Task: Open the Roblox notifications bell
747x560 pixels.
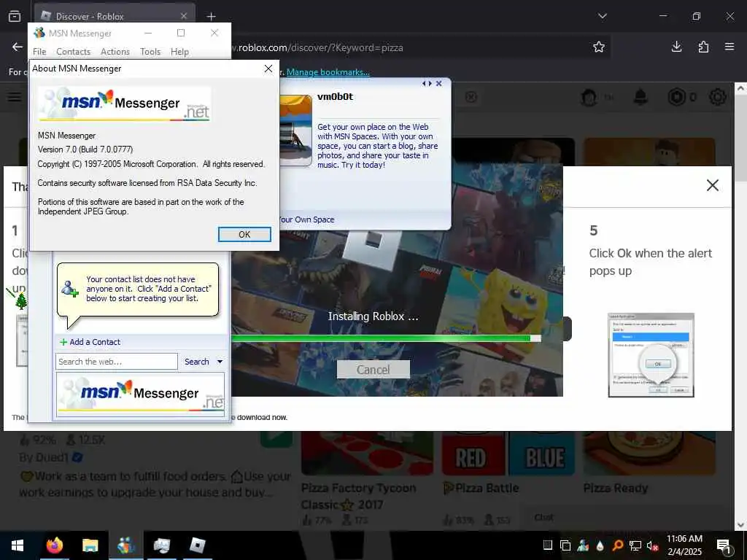Action: 640,97
